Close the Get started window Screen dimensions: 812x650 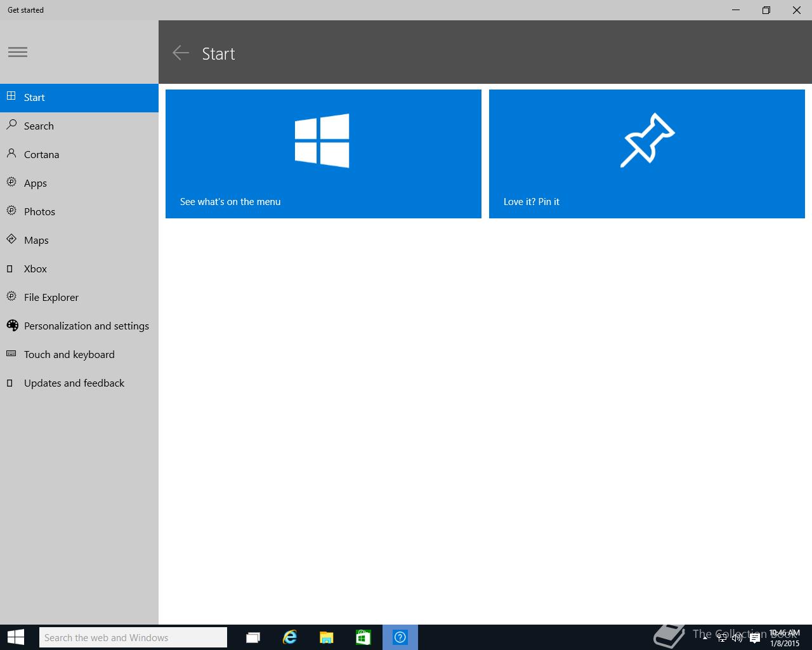click(x=797, y=10)
